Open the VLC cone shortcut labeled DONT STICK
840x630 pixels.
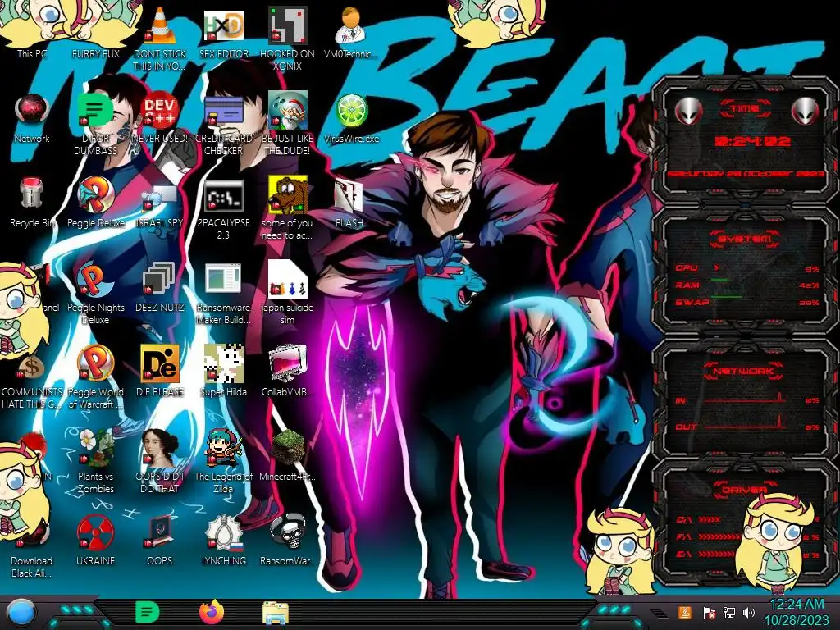160,38
